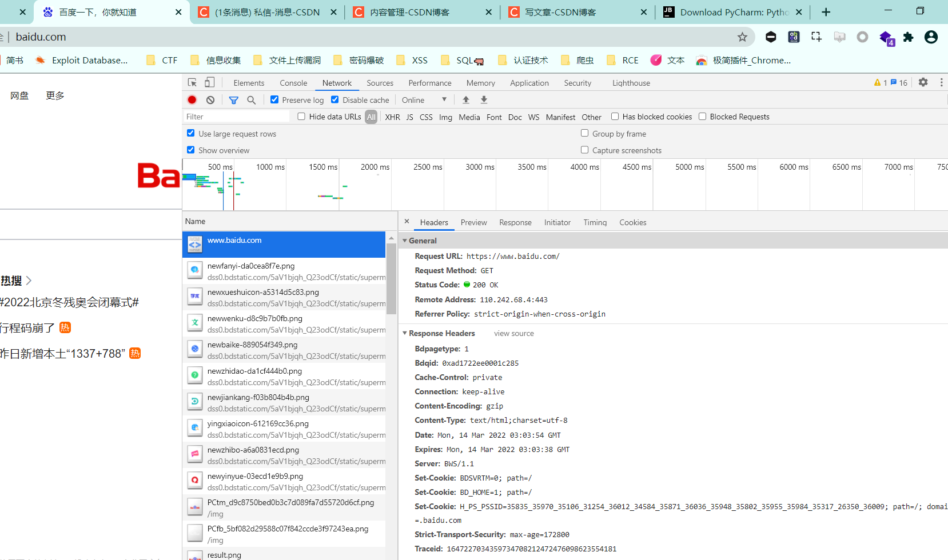
Task: Bookmark this page with star icon
Action: pos(742,37)
